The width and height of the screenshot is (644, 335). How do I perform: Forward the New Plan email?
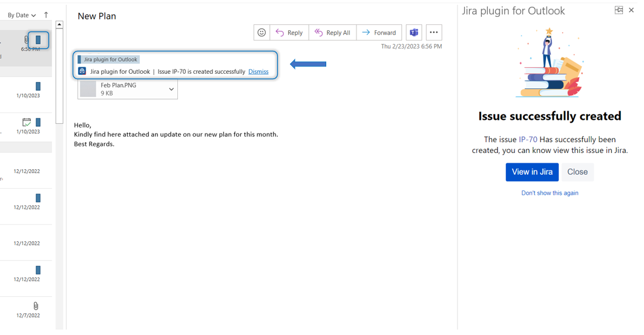[379, 33]
